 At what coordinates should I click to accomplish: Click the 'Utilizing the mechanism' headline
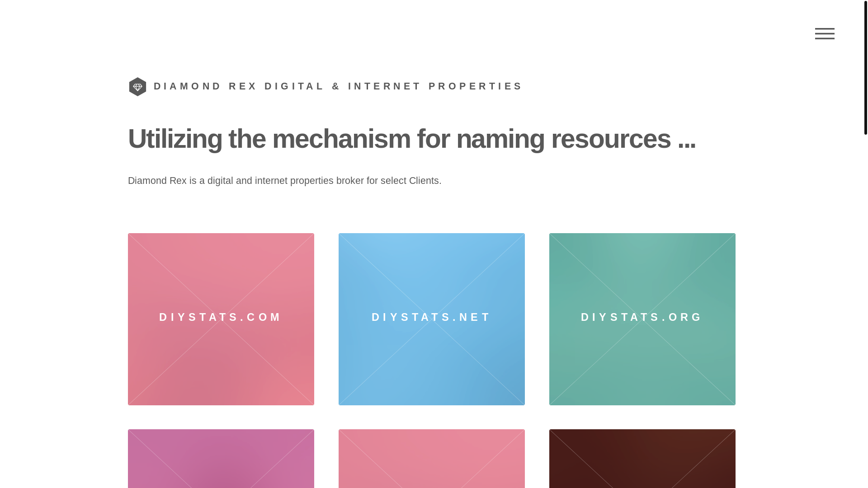[411, 139]
